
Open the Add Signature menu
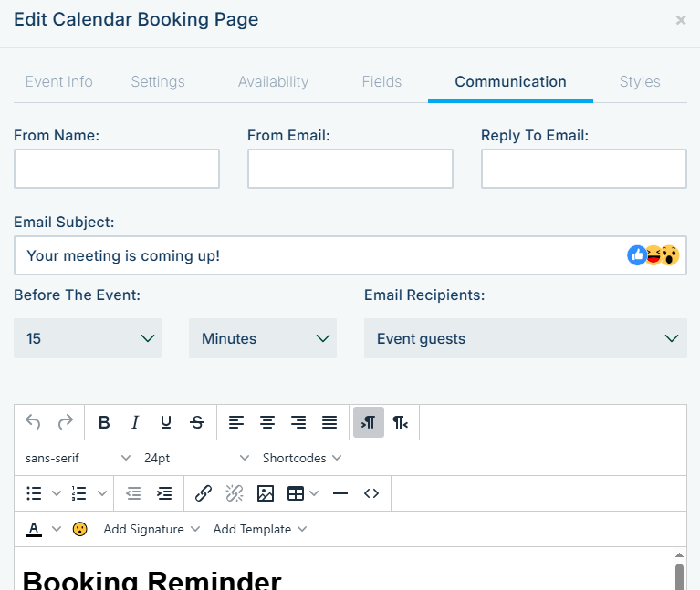pyautogui.click(x=151, y=529)
